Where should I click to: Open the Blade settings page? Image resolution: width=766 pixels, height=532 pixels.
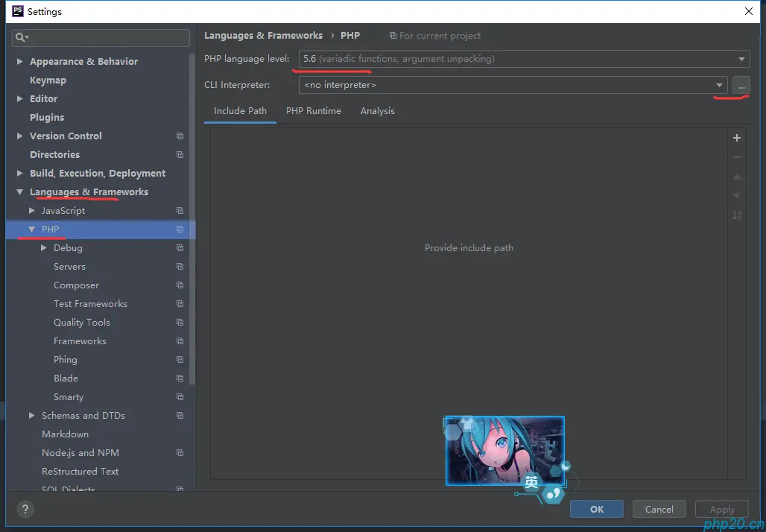(x=66, y=379)
